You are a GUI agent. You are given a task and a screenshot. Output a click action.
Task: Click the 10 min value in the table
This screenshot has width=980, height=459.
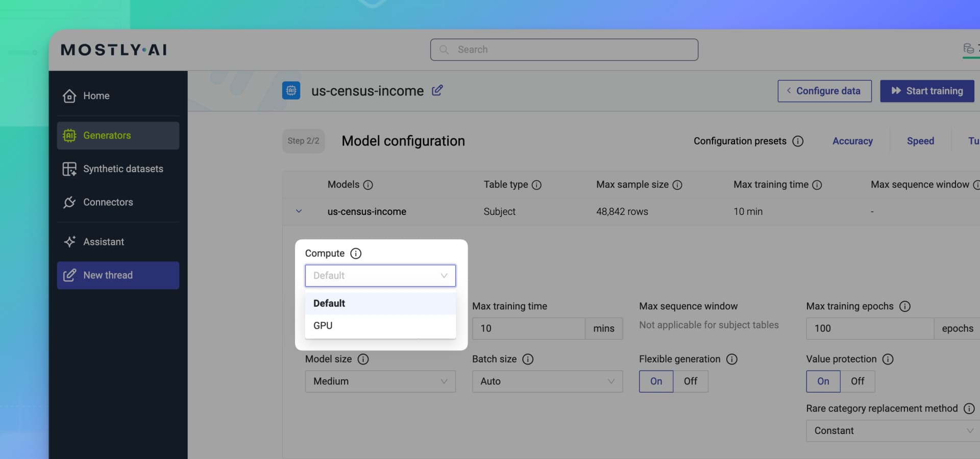click(x=748, y=211)
